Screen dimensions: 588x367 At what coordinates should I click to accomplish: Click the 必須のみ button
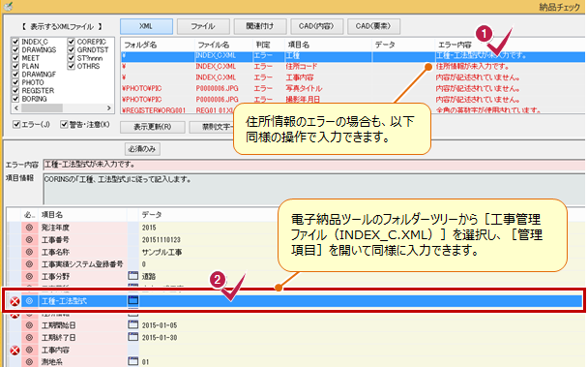tap(142, 149)
